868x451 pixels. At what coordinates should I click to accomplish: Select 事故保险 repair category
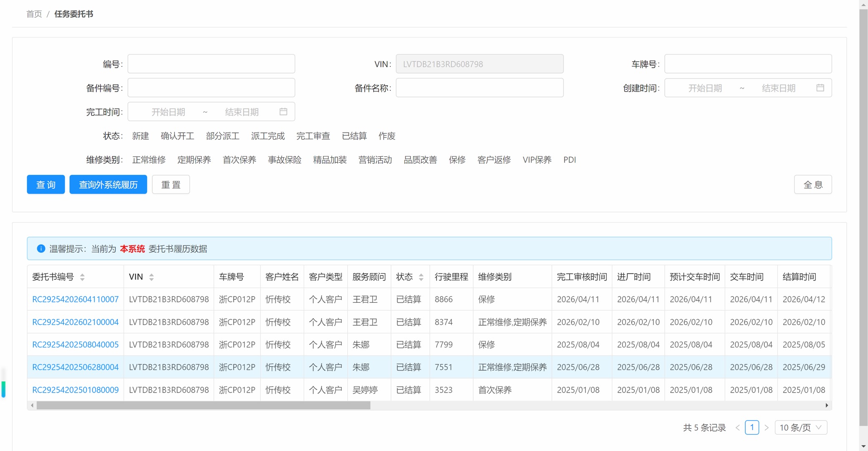click(285, 160)
